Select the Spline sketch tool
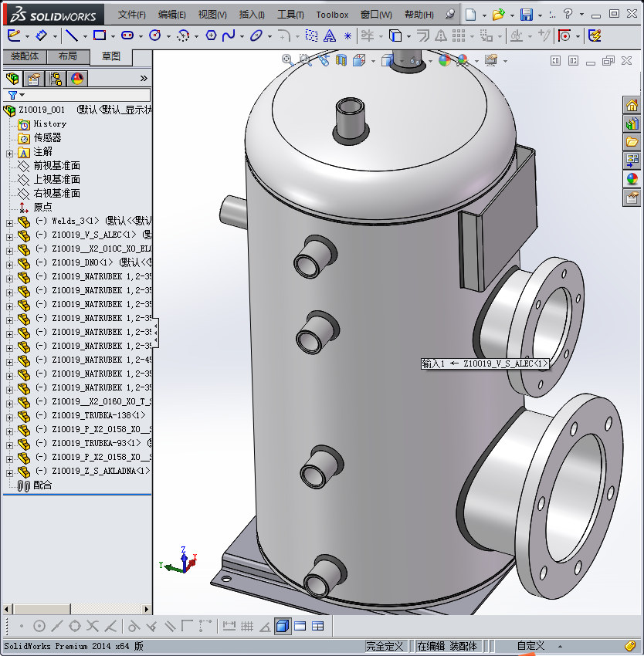 point(229,36)
